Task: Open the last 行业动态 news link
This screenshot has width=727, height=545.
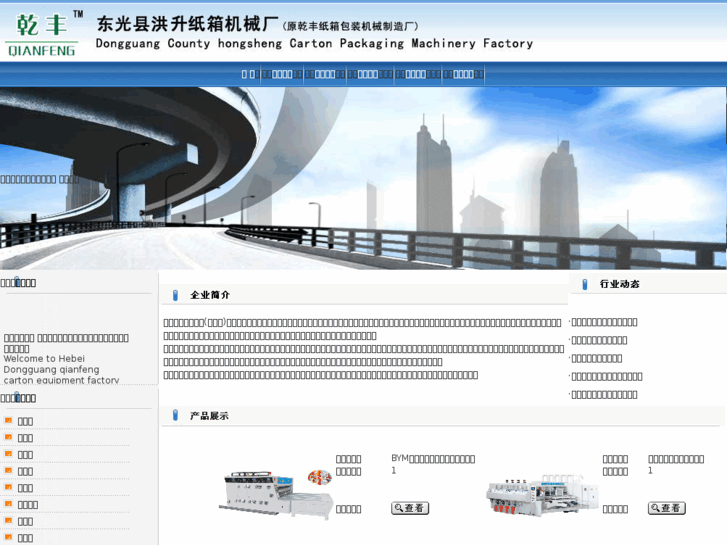Action: pyautogui.click(x=605, y=395)
